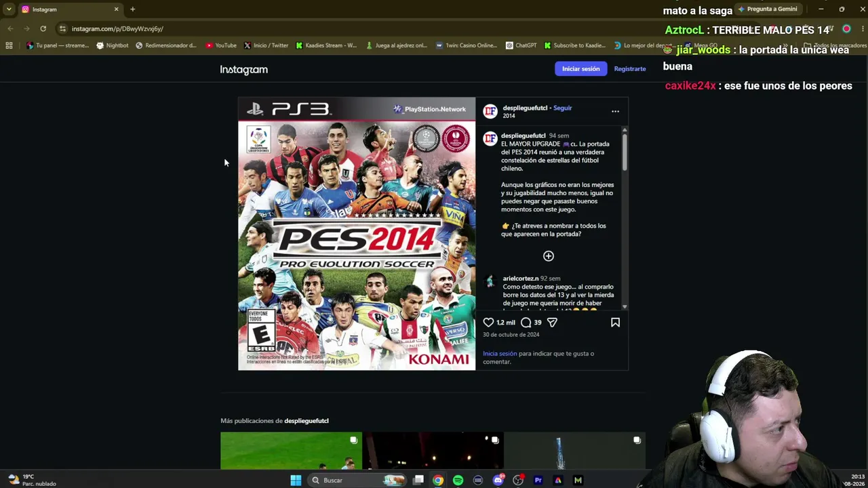This screenshot has height=488, width=868.
Task: Click the Instagram logo
Action: pyautogui.click(x=244, y=70)
